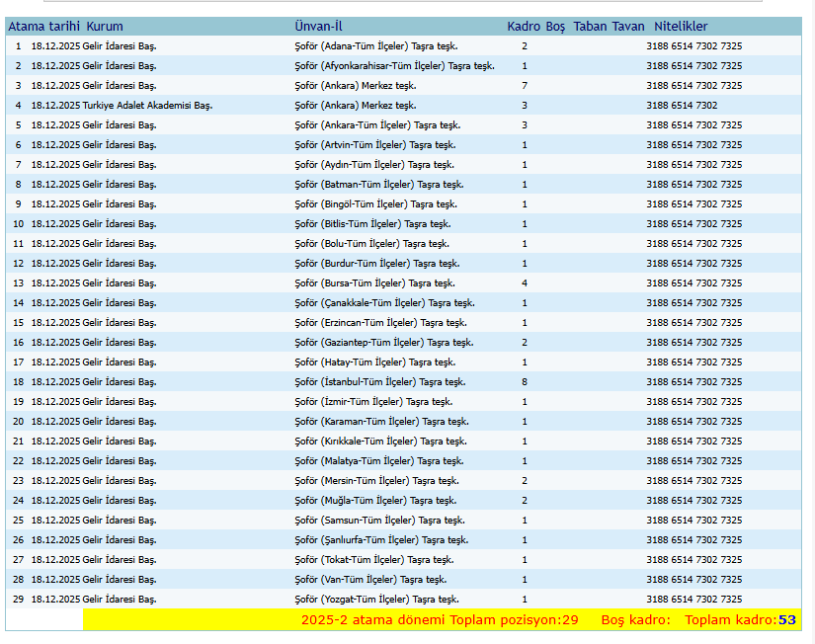Click row number 29

click(x=18, y=600)
